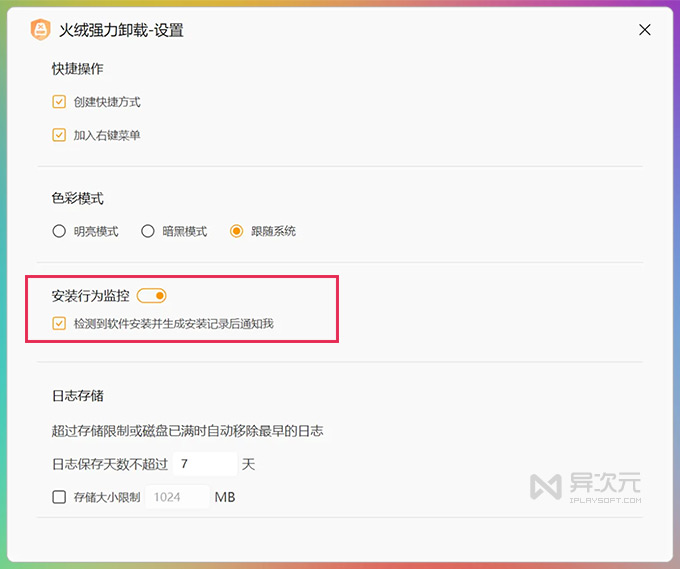Close the settings window with X
Viewport: 680px width, 569px height.
(x=644, y=30)
